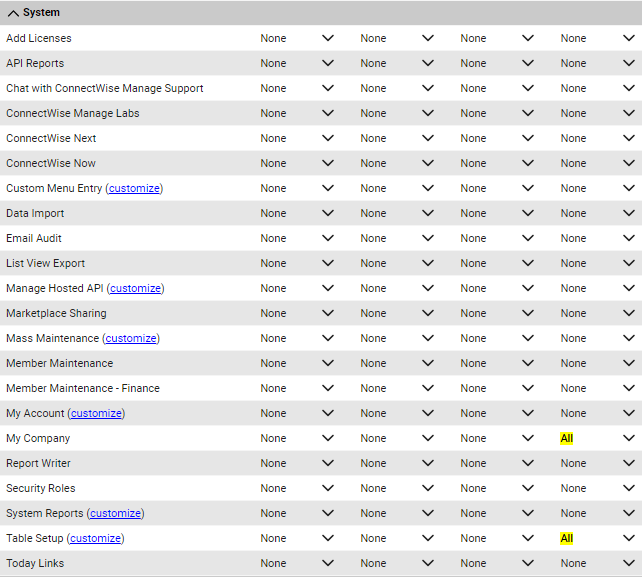This screenshot has width=642, height=577.
Task: Open the highlighted All dropdown for My Company
Action: pyautogui.click(x=597, y=438)
